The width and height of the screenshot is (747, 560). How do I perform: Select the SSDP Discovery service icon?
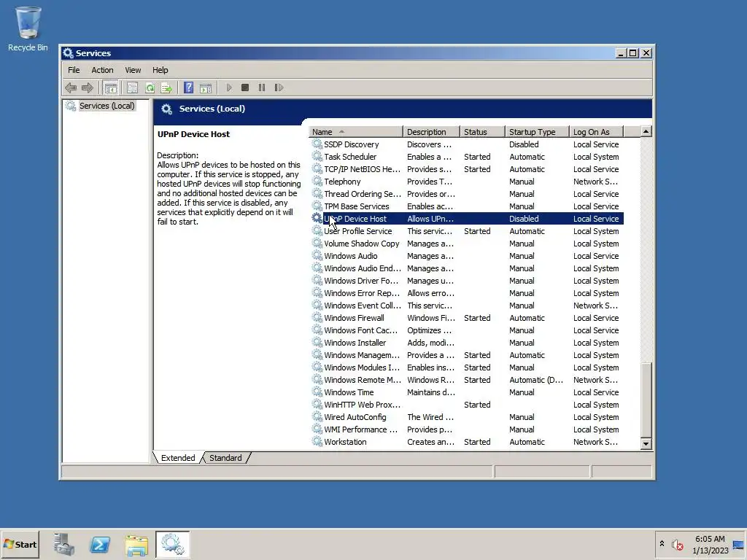[317, 144]
